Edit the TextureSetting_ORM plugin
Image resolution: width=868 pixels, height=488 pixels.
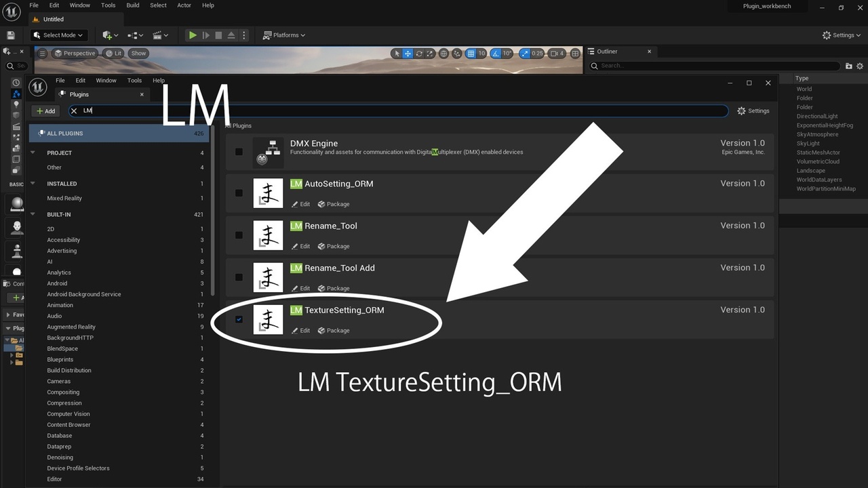point(300,331)
